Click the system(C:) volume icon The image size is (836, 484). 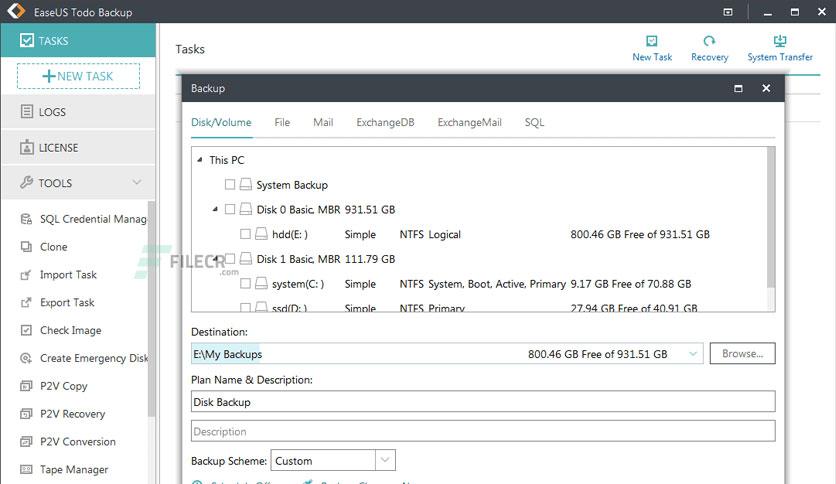[261, 283]
